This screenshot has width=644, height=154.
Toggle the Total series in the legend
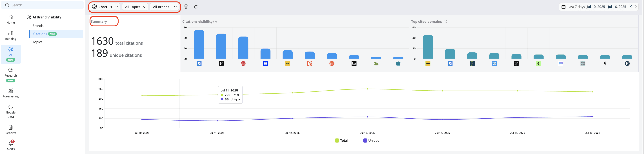[x=341, y=140]
